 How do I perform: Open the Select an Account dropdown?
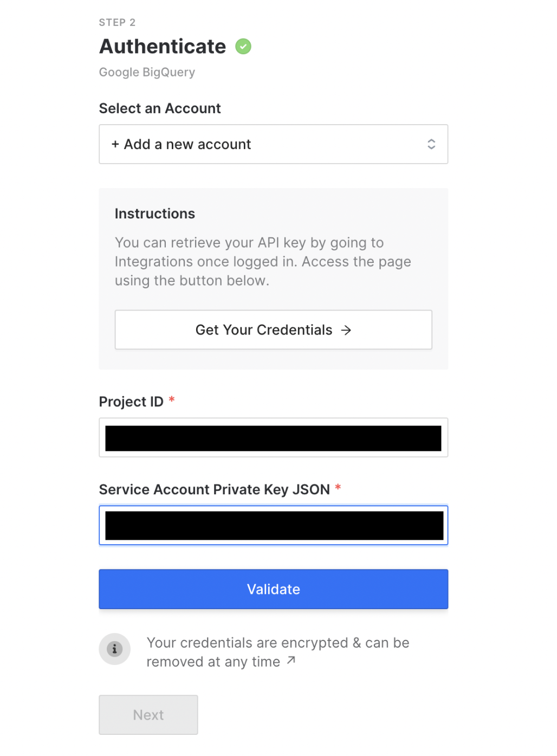click(x=274, y=144)
